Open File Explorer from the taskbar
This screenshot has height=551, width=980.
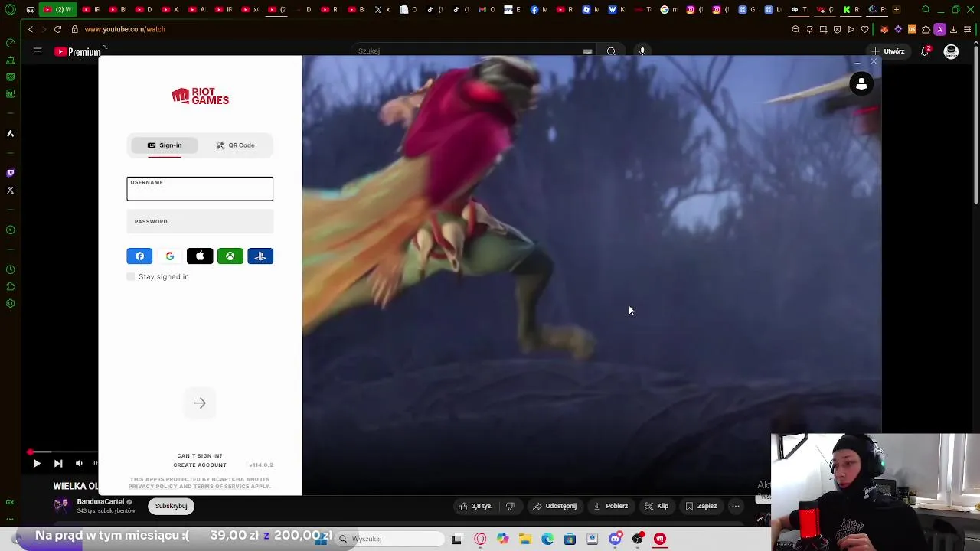click(x=525, y=539)
